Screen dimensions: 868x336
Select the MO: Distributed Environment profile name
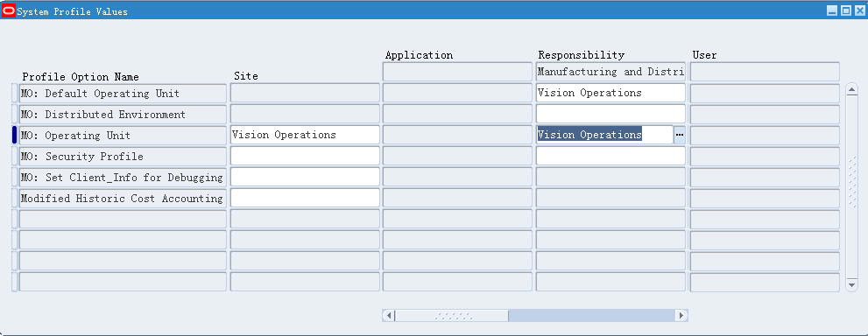point(123,115)
